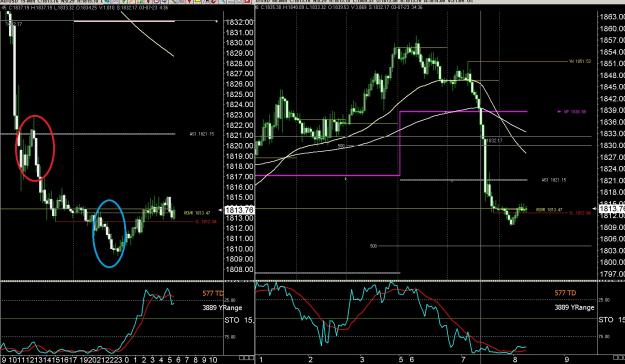
Task: Click 1832.00 on the left chart price axis
Action: [239, 22]
